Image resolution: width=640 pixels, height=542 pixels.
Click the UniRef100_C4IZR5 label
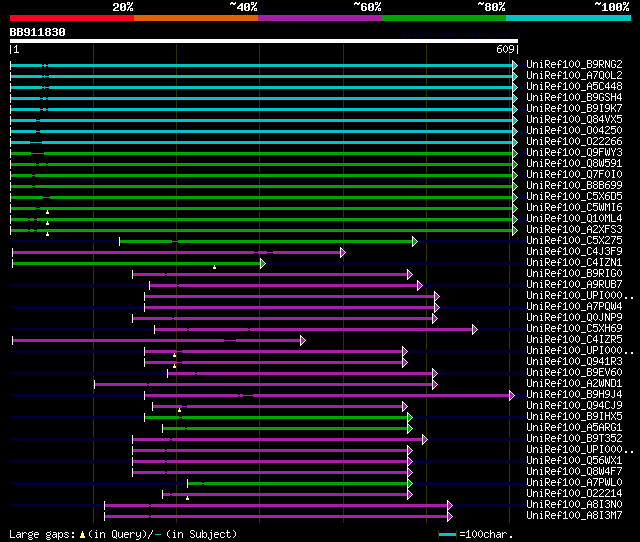click(x=574, y=340)
